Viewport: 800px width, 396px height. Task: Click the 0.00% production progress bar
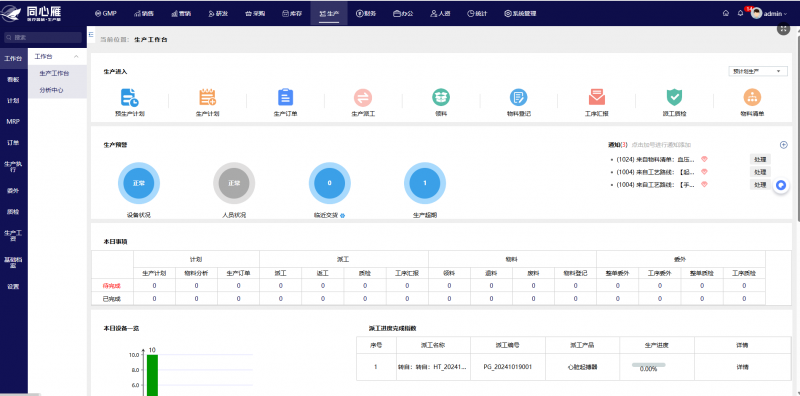pyautogui.click(x=648, y=364)
